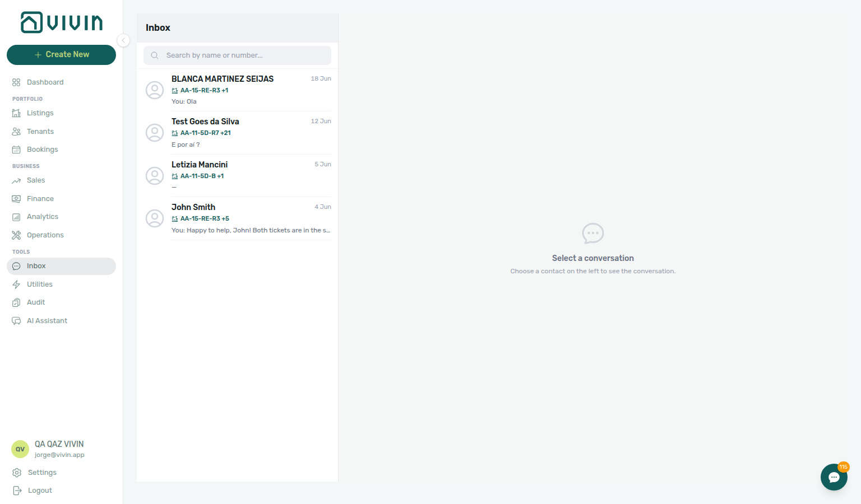Screen dimensions: 861x504
Task: Click the Operations tools icon
Action: tap(16, 235)
